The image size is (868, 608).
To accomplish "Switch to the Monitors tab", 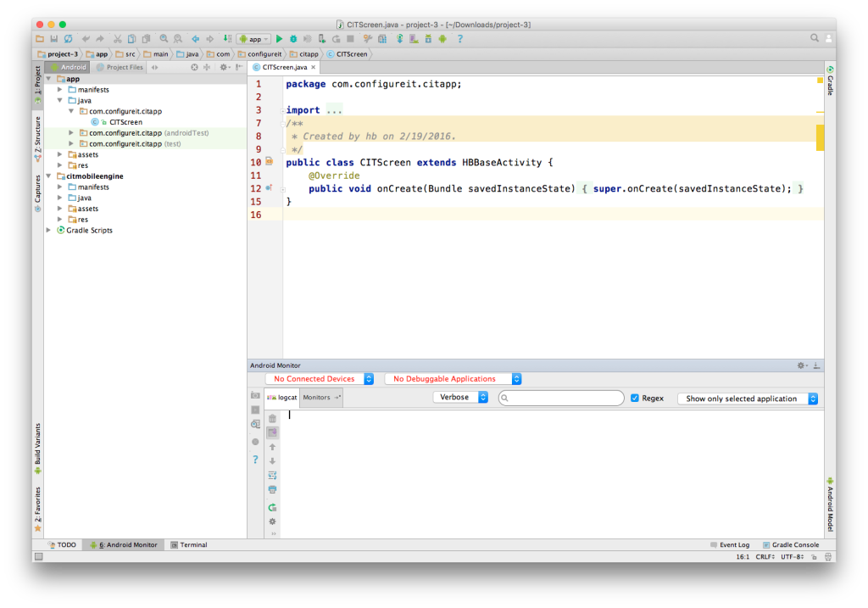I will coord(317,397).
